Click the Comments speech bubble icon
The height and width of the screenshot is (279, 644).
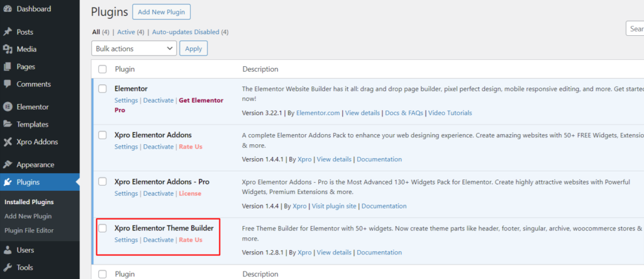tap(8, 84)
